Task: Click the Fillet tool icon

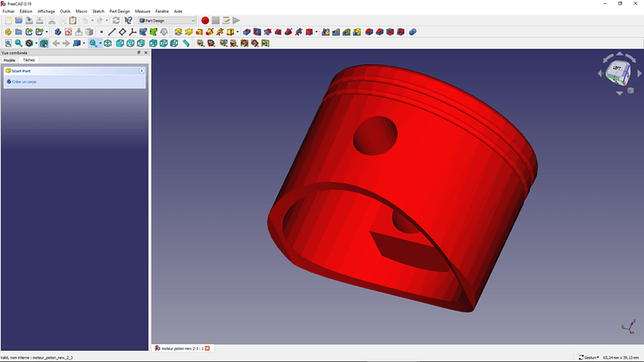Action: click(369, 32)
